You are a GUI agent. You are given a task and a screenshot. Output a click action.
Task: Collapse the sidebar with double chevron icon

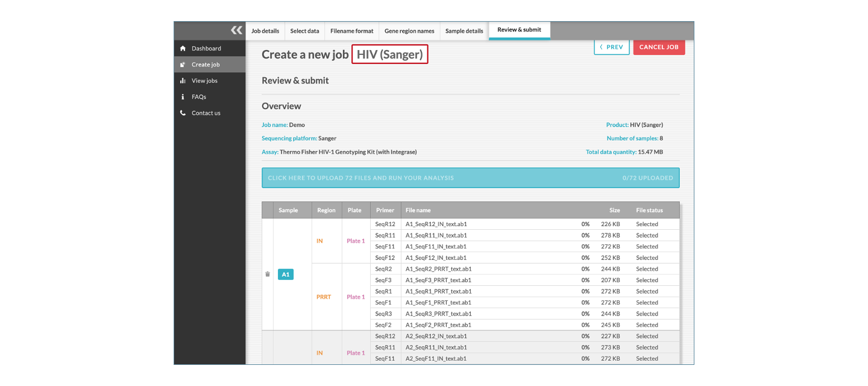tap(236, 30)
